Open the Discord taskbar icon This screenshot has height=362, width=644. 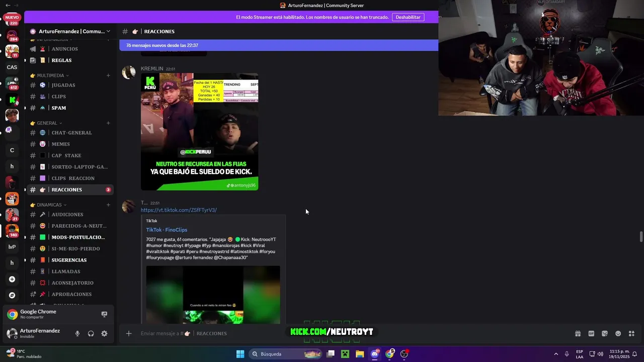tap(375, 354)
